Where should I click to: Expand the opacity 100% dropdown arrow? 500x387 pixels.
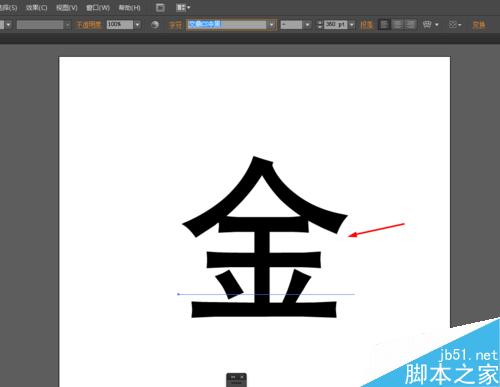point(137,25)
